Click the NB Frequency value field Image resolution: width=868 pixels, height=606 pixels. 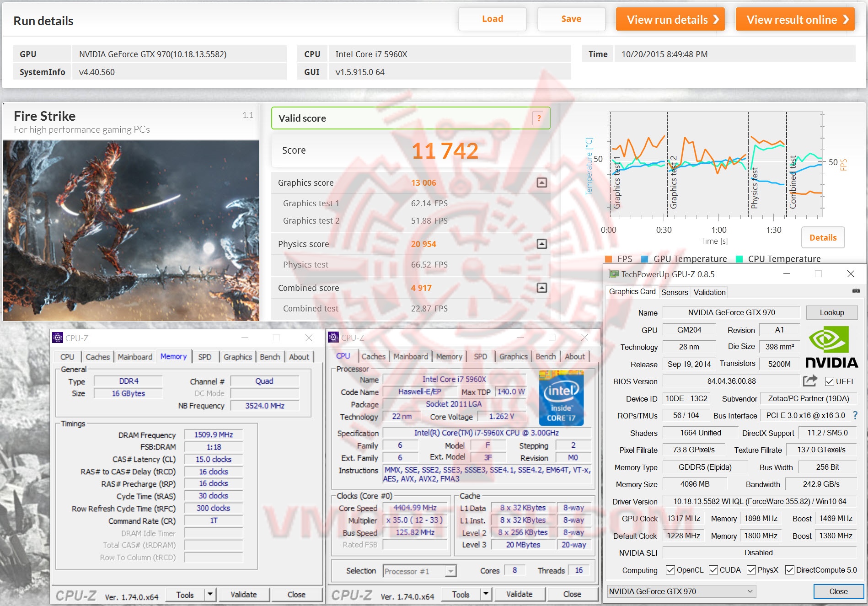pos(265,406)
